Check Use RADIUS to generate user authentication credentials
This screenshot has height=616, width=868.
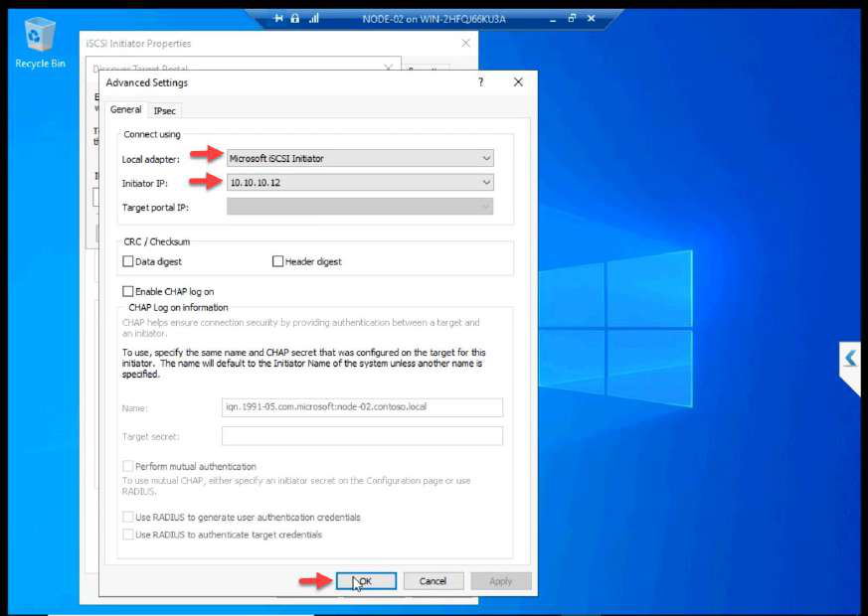coord(128,517)
